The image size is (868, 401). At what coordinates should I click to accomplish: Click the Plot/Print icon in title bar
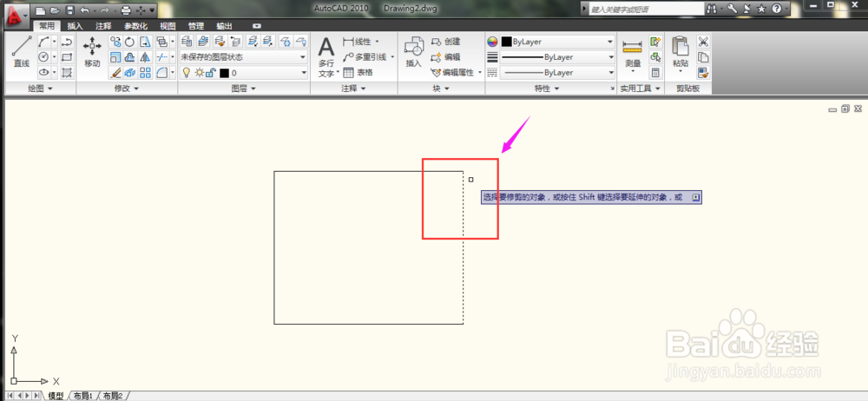(x=126, y=10)
